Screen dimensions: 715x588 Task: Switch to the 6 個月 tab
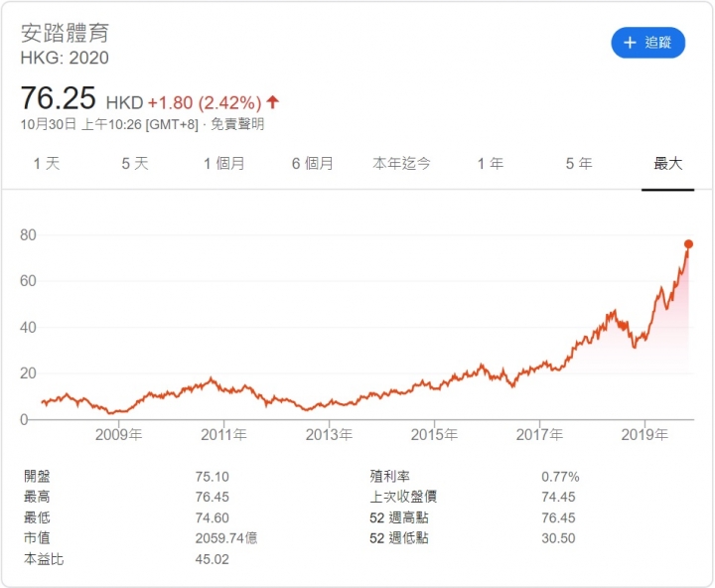tap(313, 163)
